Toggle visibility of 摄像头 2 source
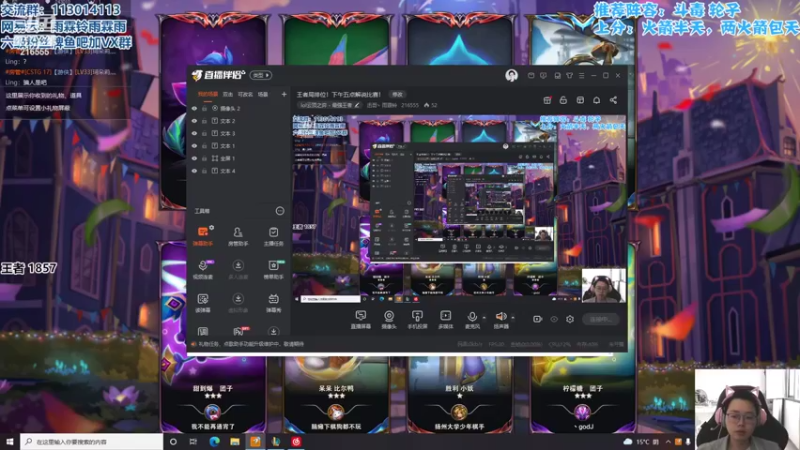 [x=194, y=109]
